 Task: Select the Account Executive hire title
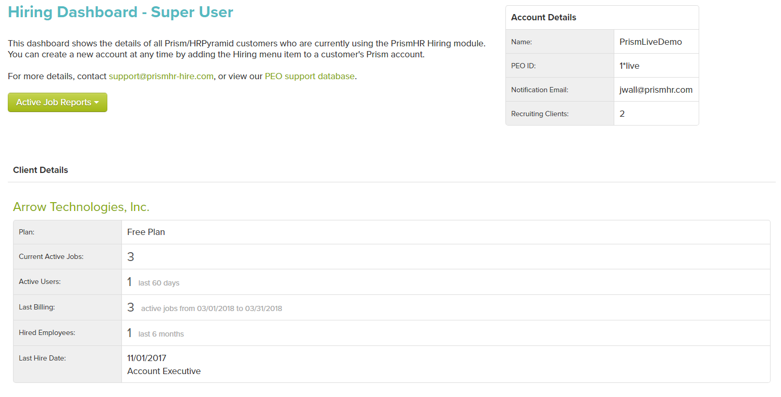click(x=164, y=371)
